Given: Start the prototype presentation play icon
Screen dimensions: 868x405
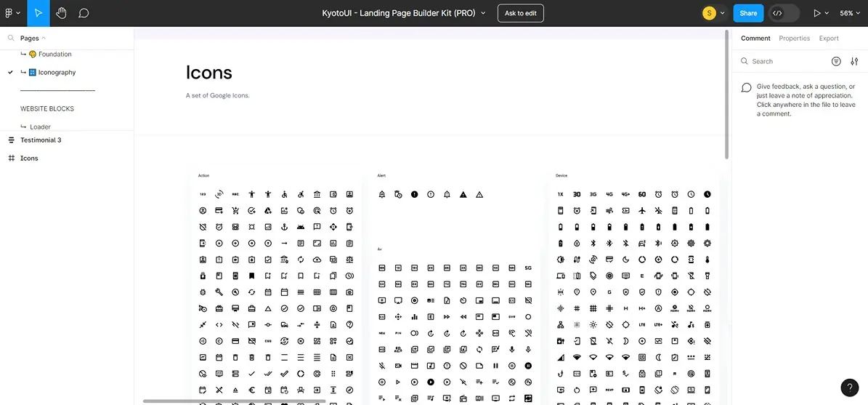Looking at the screenshot, I should [x=816, y=13].
